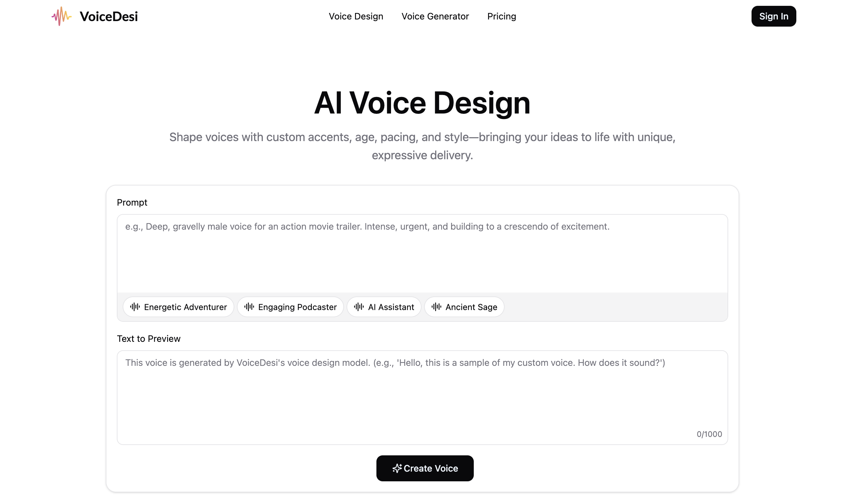
Task: Select the Energetic Adventurer waveform icon
Action: 135,307
